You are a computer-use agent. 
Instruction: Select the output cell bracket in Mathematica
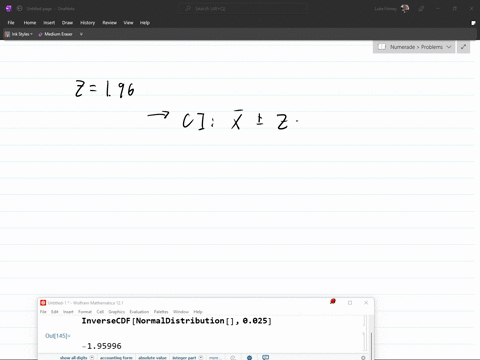364,341
